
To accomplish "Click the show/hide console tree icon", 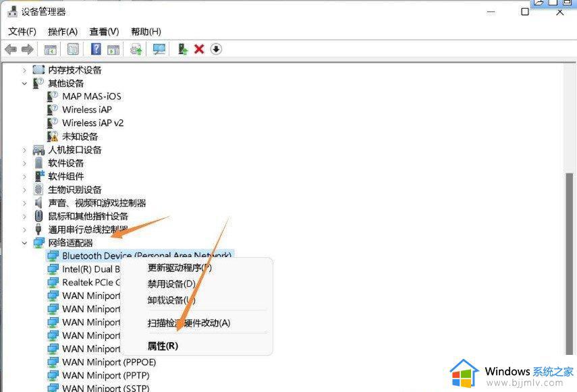I will (x=51, y=49).
